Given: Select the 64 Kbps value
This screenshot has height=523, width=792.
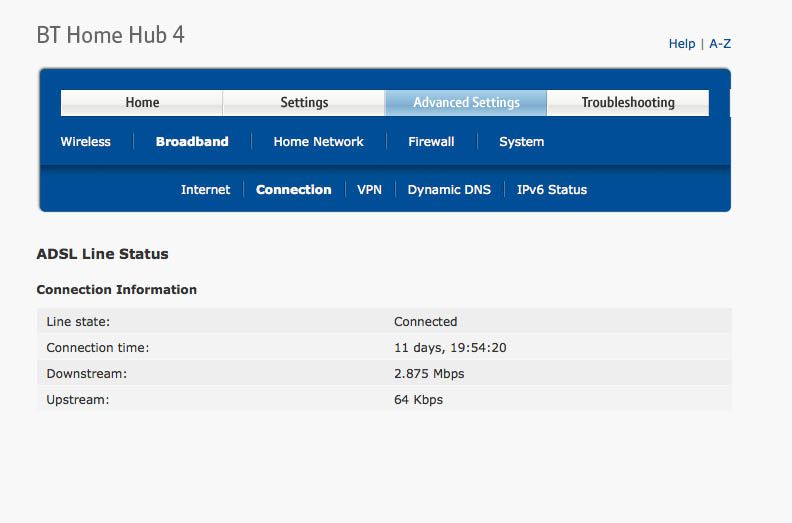Looking at the screenshot, I should coord(418,400).
